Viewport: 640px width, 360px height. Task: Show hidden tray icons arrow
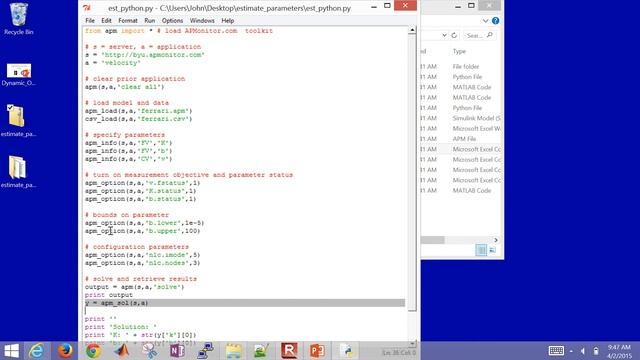(571, 351)
